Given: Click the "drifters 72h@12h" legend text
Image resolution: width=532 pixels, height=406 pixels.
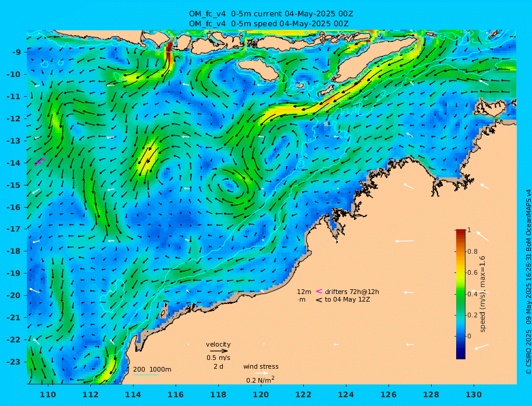Looking at the screenshot, I should (x=352, y=292).
